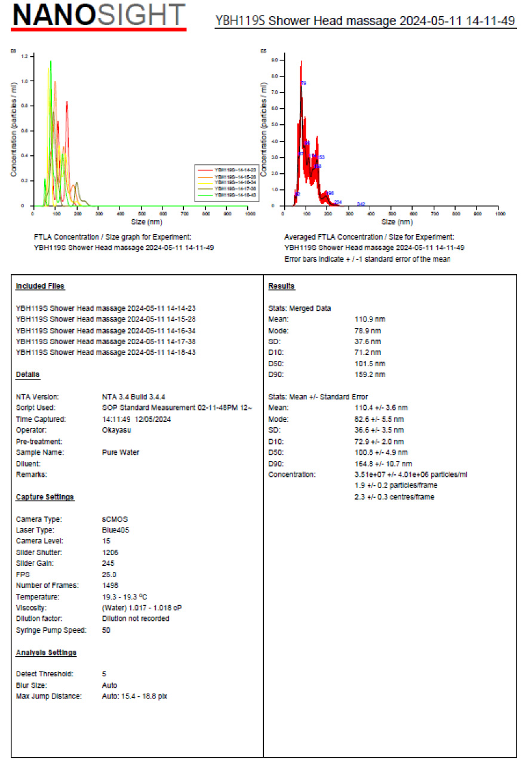Select included file ending 14-14-23
This screenshot has height=769, width=532.
point(106,308)
